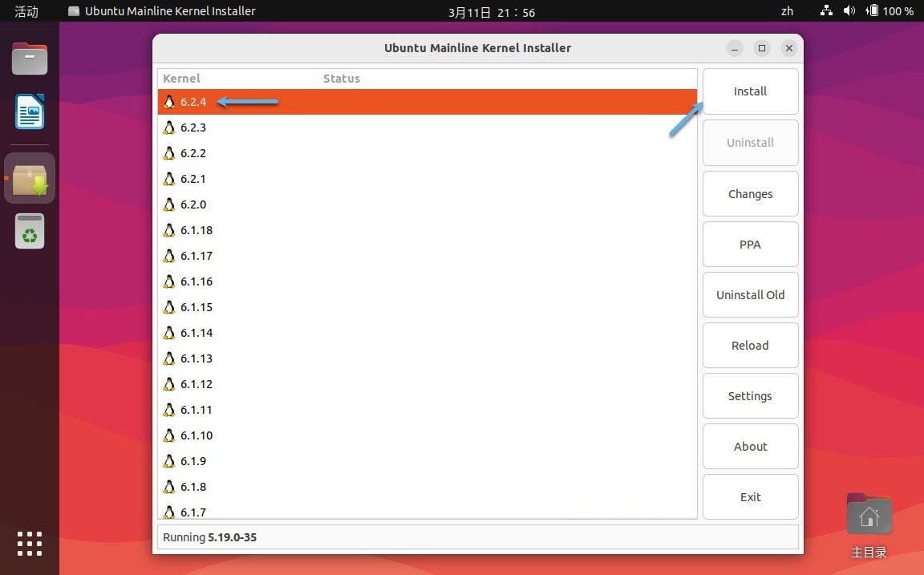Click the Tux icon beside kernel 6.1.9
924x575 pixels.
tap(169, 461)
